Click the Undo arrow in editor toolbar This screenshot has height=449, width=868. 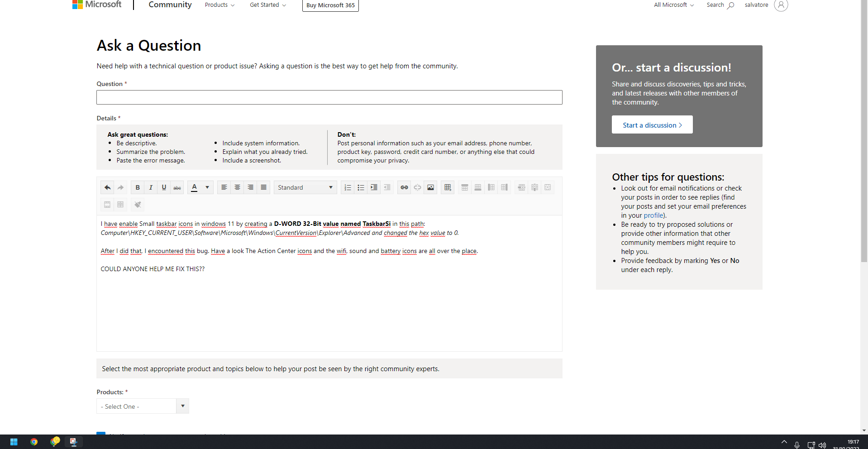pyautogui.click(x=107, y=187)
